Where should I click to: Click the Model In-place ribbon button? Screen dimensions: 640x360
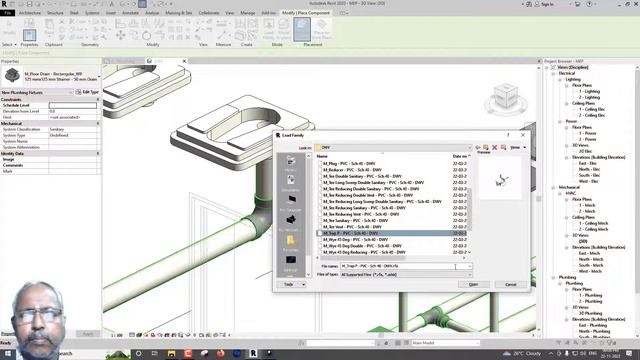click(284, 29)
